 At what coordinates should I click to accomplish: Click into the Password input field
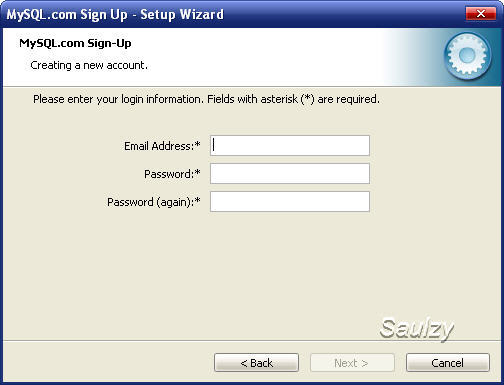pos(290,173)
